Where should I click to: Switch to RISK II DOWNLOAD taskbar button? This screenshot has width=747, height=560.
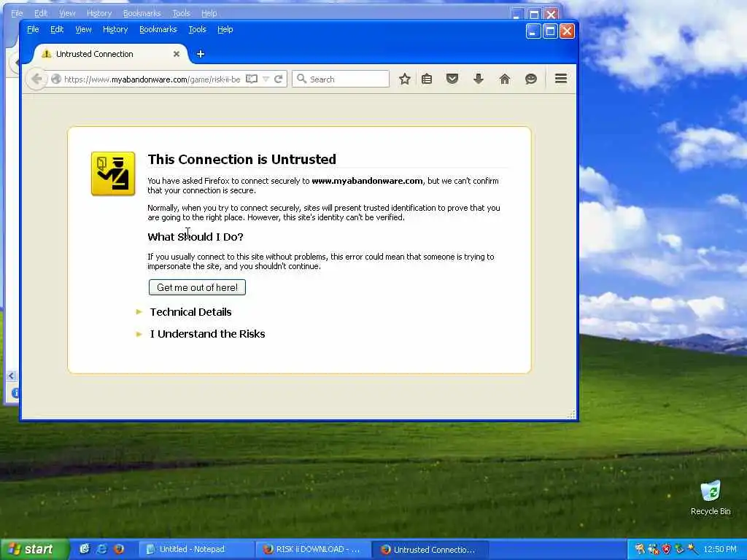click(x=313, y=550)
